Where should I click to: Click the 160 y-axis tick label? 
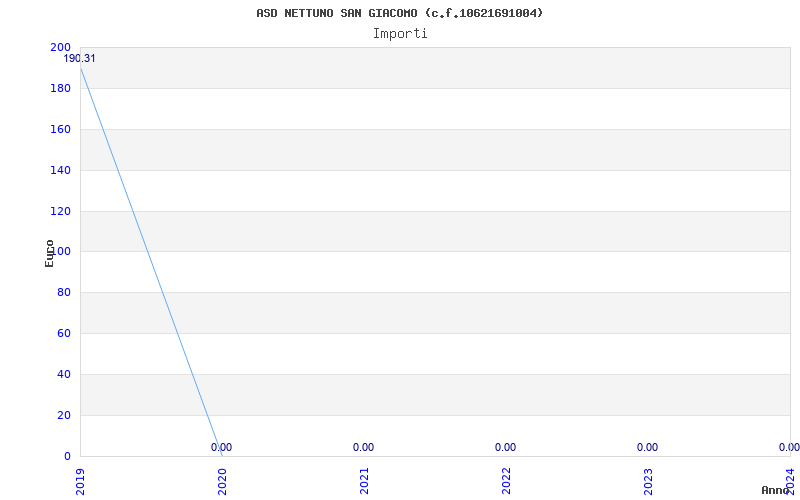[x=60, y=129]
